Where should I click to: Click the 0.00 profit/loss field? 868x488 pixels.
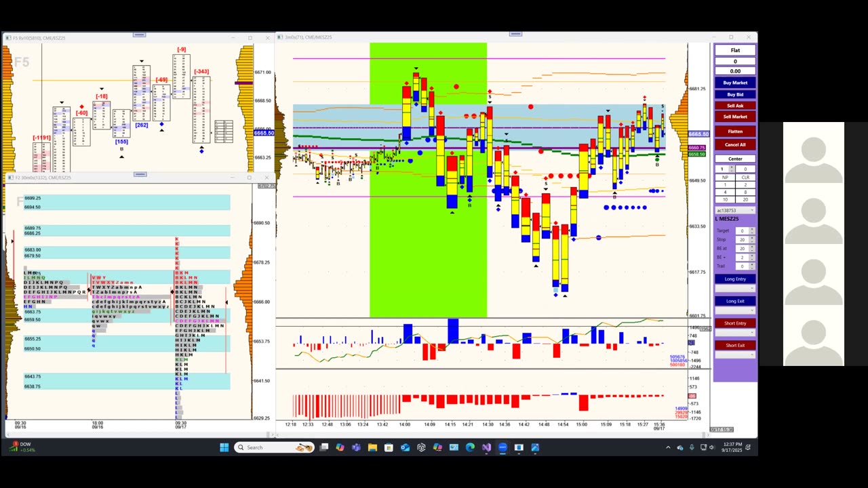(x=735, y=71)
